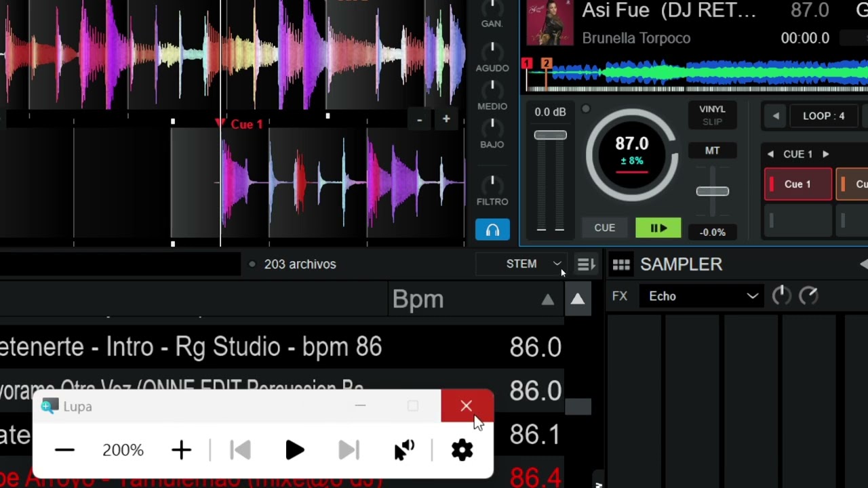This screenshot has width=868, height=488.
Task: Click the 87.0 BPM jog wheel
Action: 632,155
